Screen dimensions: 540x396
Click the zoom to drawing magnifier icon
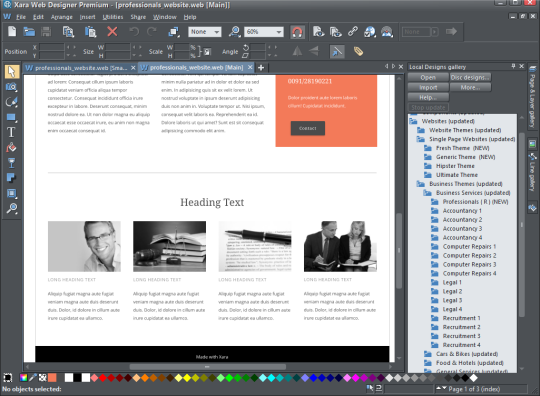(234, 32)
